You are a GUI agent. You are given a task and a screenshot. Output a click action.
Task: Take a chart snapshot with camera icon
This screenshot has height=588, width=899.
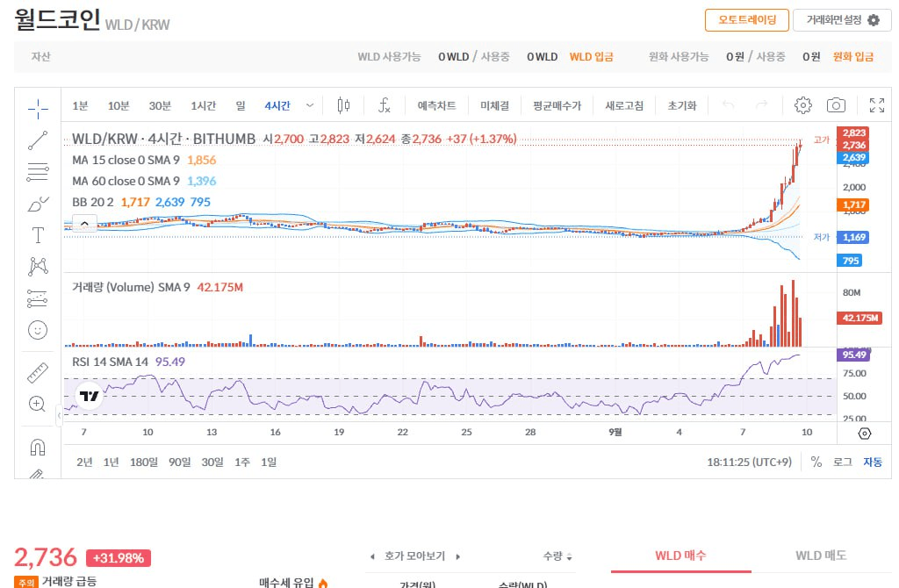836,105
